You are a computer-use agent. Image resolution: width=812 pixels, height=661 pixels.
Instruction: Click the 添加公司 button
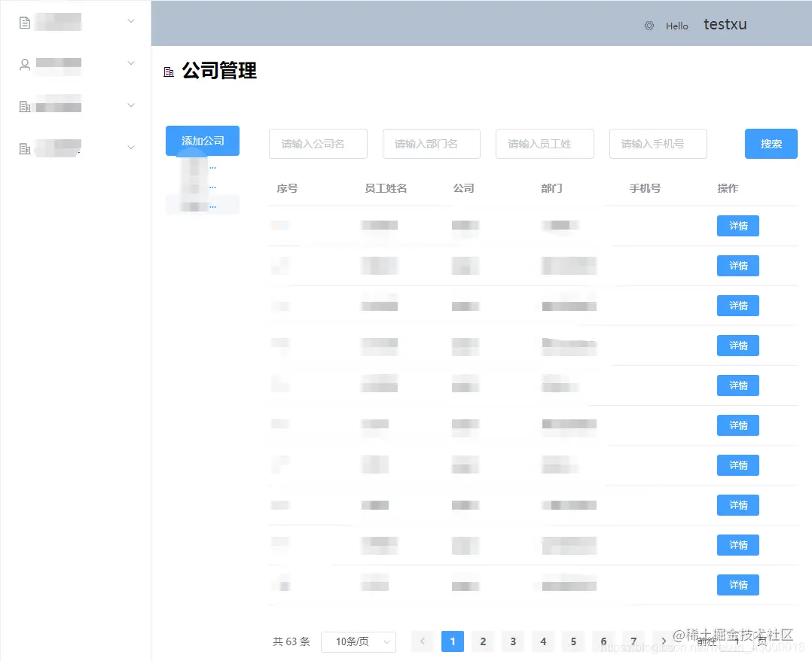[x=202, y=141]
